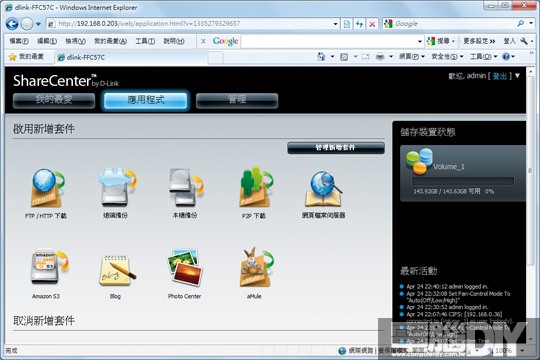Click the printer icon in command bar
This screenshot has height=360, width=540.
(x=380, y=56)
